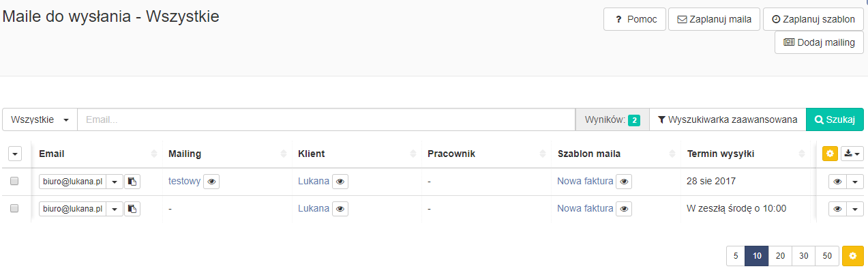
Task: Open the select-all dropdown arrow in table header
Action: coord(15,154)
